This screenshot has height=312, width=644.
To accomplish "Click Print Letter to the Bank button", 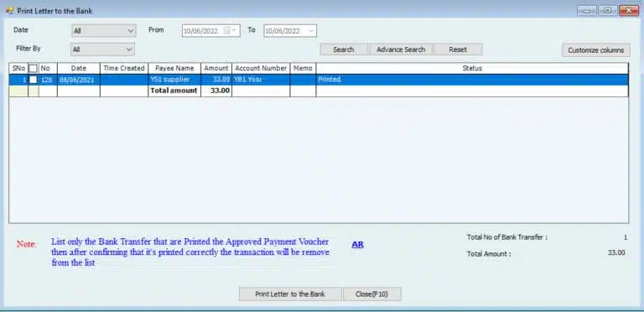I will tap(290, 294).
